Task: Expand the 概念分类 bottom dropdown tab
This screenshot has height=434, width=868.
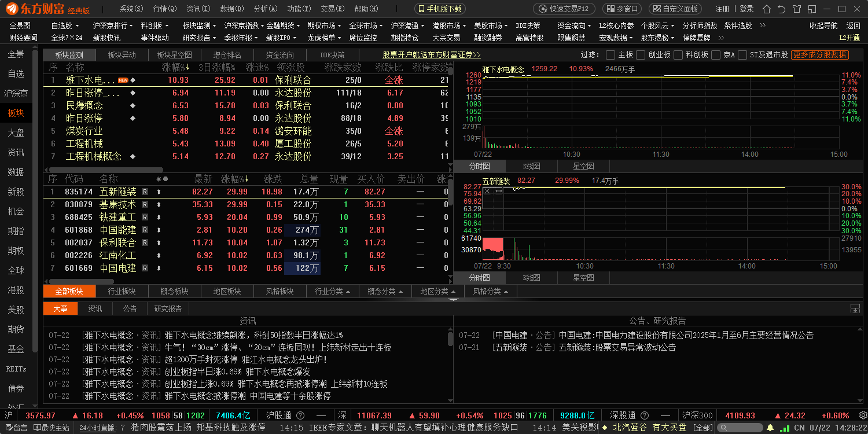Action: point(385,291)
